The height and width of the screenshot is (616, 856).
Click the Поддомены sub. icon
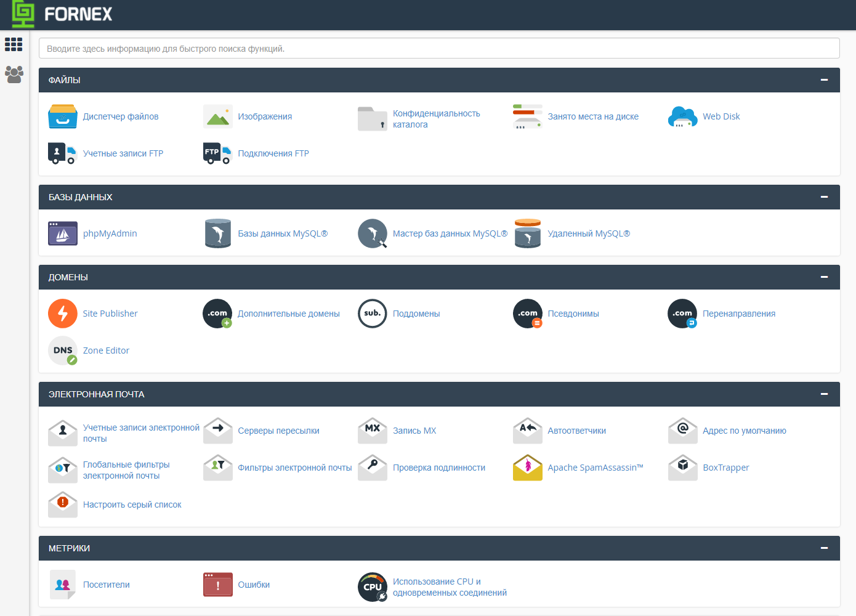(373, 314)
